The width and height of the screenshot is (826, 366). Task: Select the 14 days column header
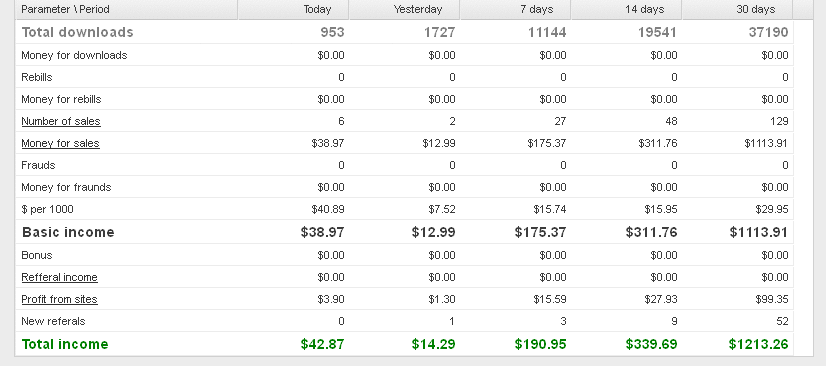click(627, 9)
